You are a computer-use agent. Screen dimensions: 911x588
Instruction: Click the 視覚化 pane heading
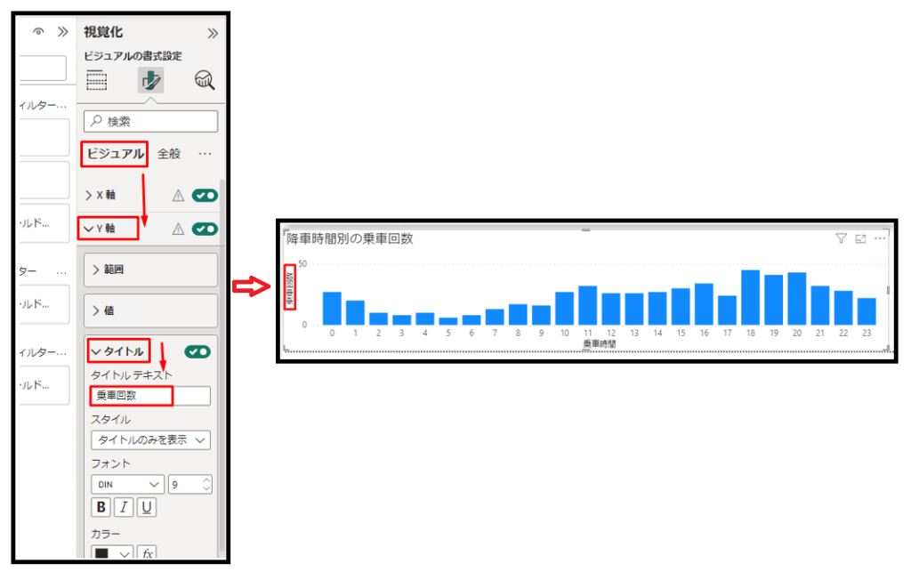[103, 32]
